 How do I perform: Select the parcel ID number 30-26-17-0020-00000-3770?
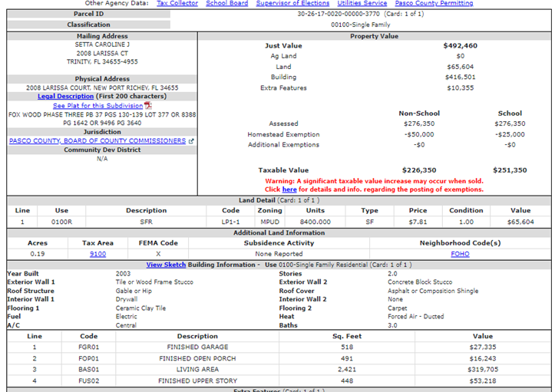tap(339, 14)
